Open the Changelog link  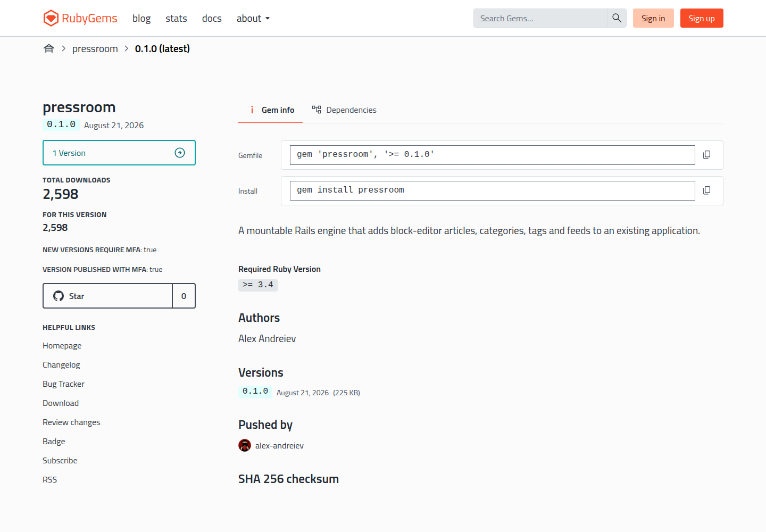pos(61,365)
